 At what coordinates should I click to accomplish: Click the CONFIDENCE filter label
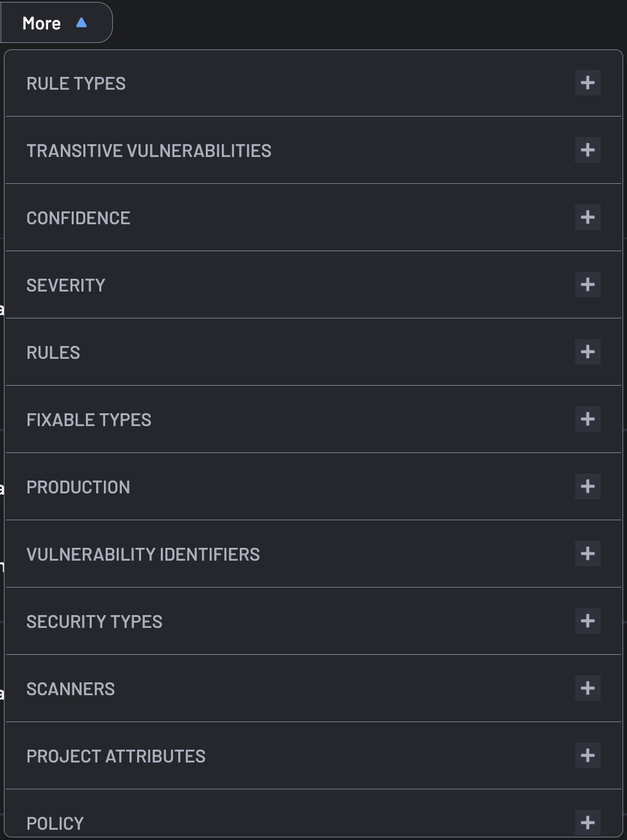point(78,218)
